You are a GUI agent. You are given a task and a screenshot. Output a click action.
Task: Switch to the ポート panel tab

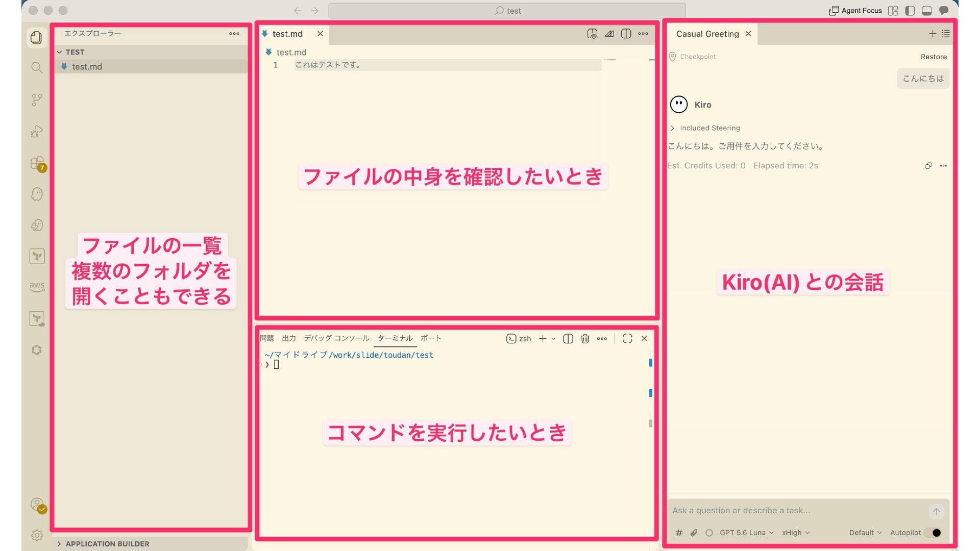(431, 338)
